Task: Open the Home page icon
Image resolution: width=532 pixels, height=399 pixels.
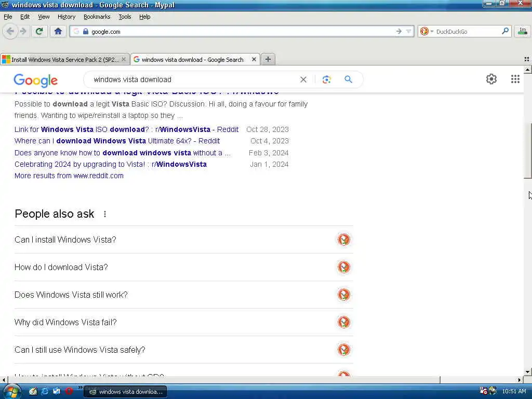Action: pos(58,32)
